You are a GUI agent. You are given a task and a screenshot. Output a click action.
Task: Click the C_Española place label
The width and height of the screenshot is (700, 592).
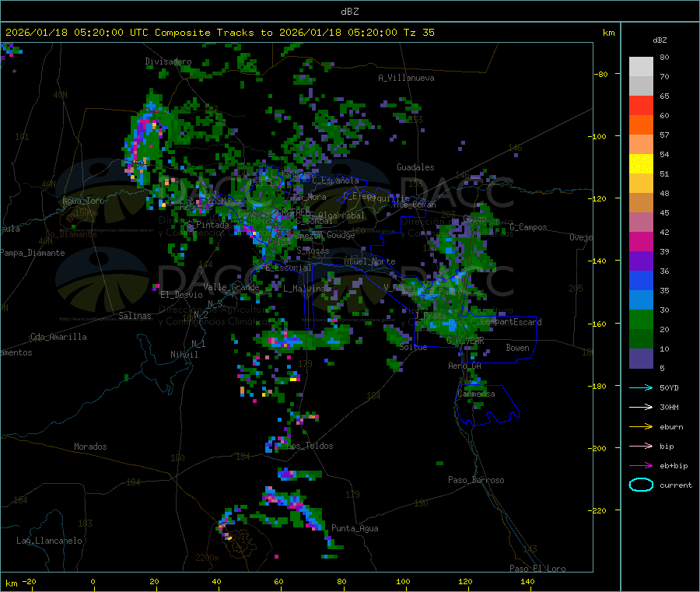click(x=335, y=180)
